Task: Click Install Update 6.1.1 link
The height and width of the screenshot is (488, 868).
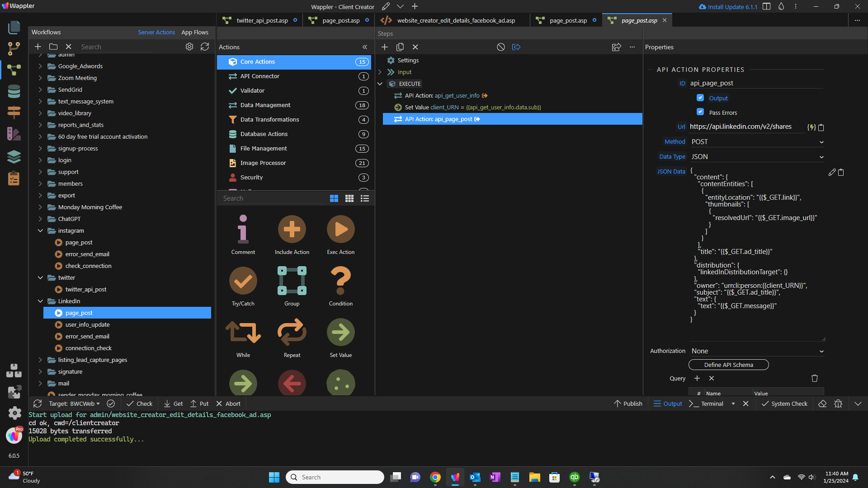Action: (x=728, y=7)
